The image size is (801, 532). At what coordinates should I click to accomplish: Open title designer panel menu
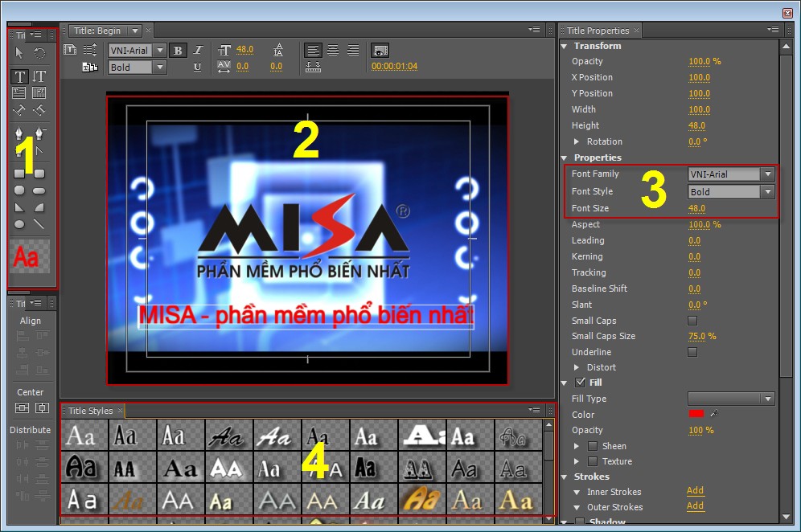[x=534, y=30]
